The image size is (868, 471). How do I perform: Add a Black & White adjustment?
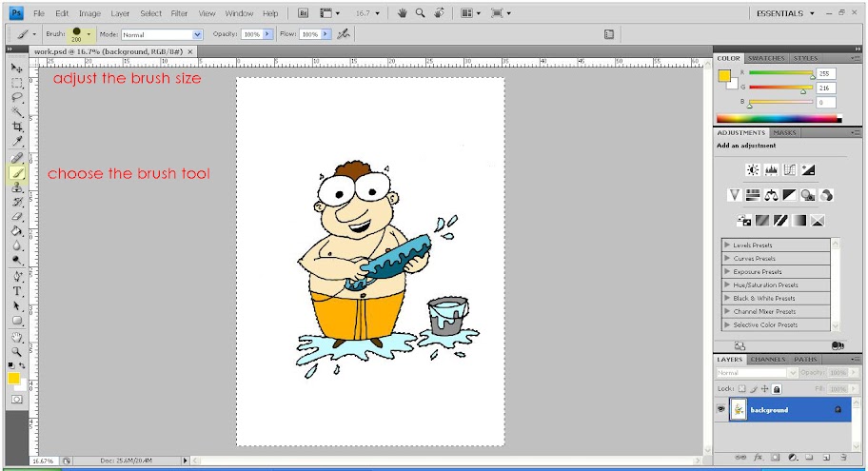pyautogui.click(x=789, y=195)
